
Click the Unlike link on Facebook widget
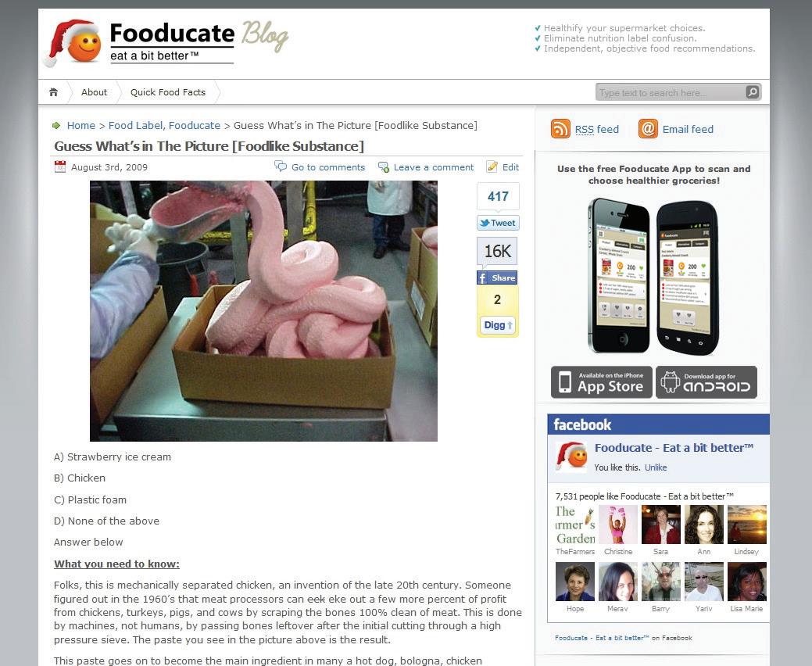coord(656,467)
